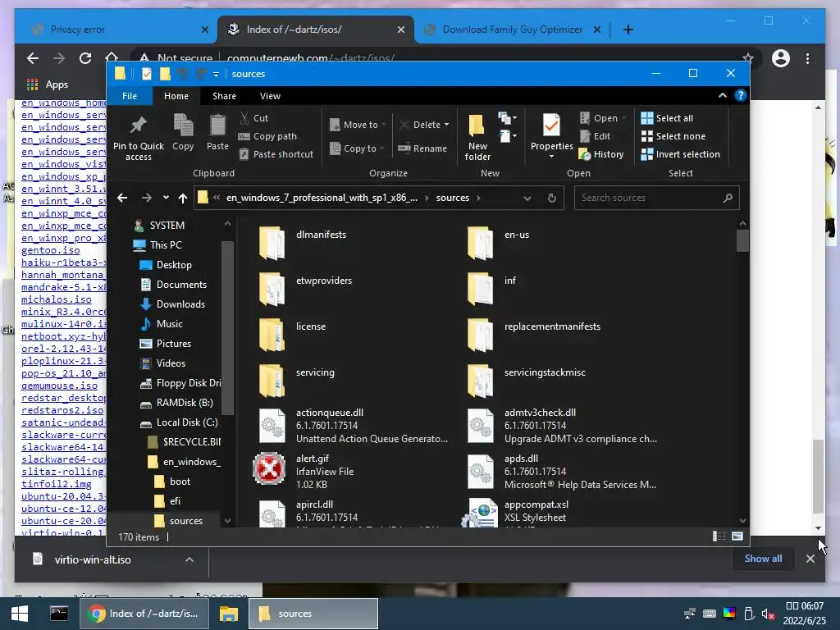Open command prompt from taskbar
Image resolution: width=840 pixels, height=630 pixels.
[59, 614]
